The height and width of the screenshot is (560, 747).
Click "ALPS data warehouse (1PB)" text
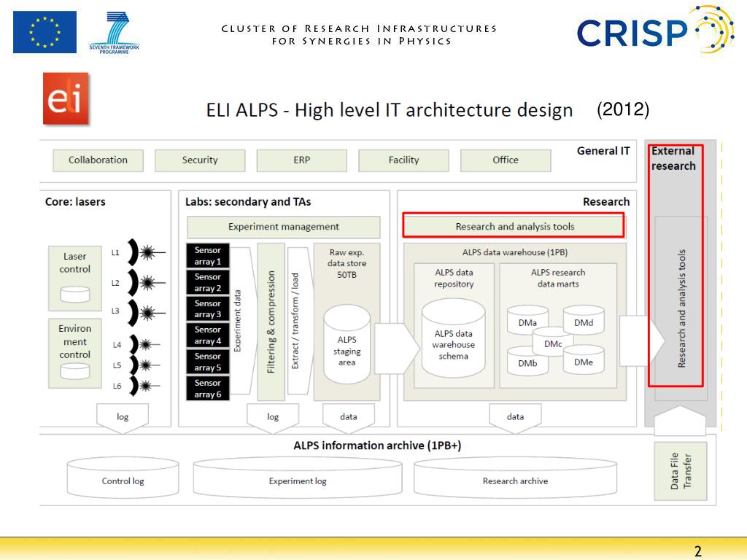514,252
